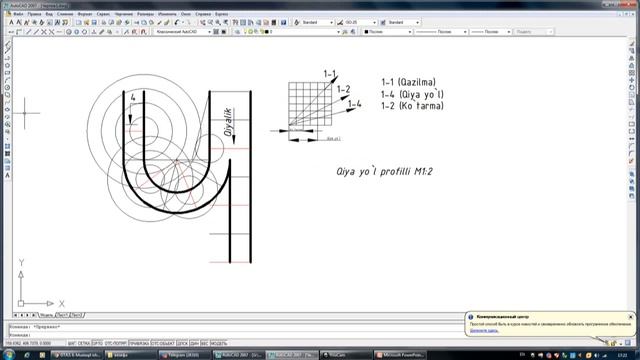Screen dimensions: 640x360
Task: Open the Размеры menu
Action: tap(145, 14)
